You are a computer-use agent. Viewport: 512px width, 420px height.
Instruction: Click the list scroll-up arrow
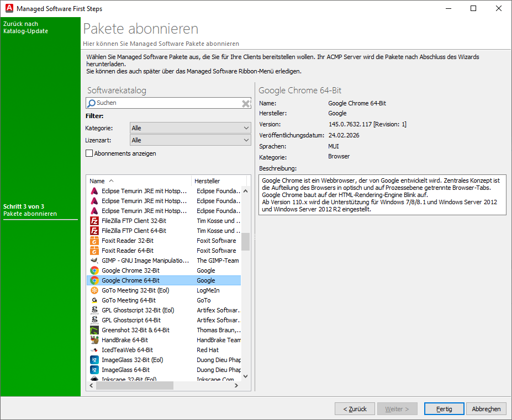[x=246, y=191]
